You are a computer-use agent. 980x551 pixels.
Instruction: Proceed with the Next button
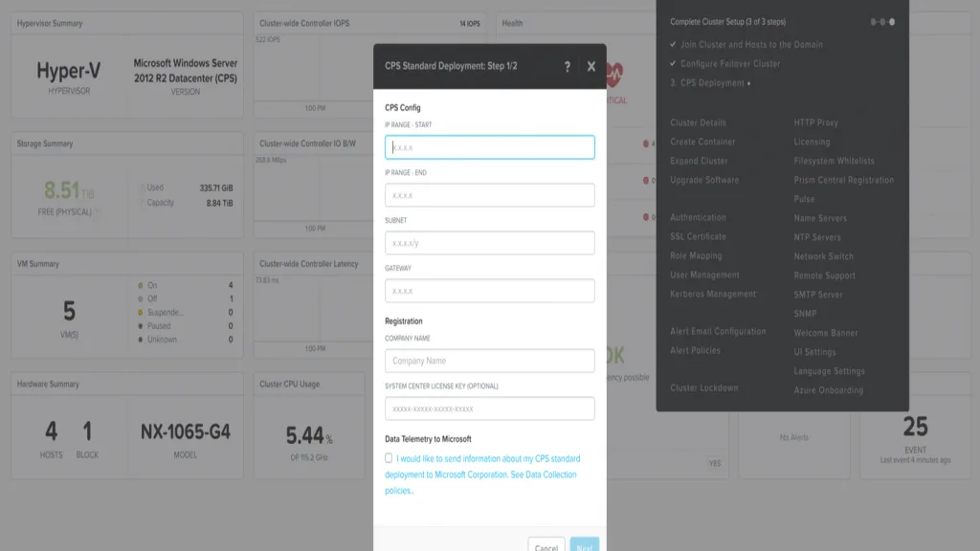point(585,546)
